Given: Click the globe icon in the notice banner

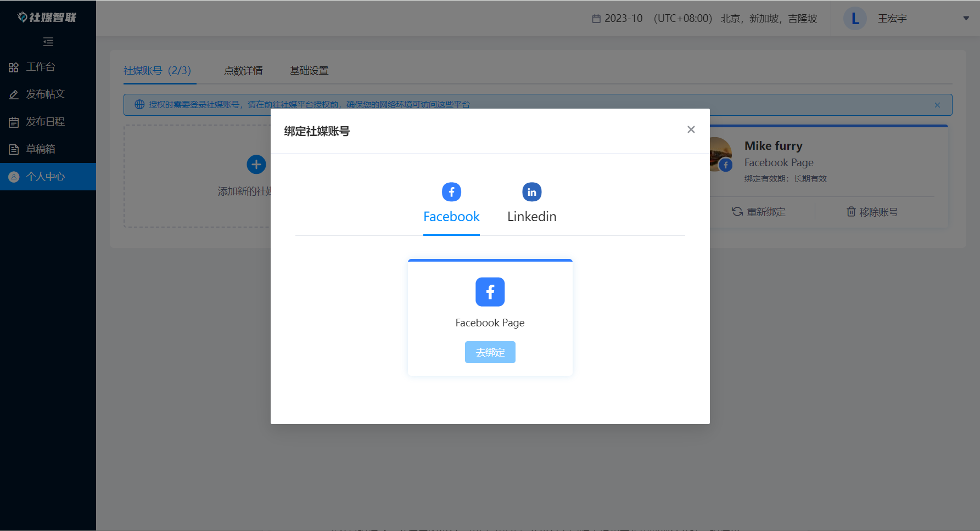Looking at the screenshot, I should [x=139, y=104].
